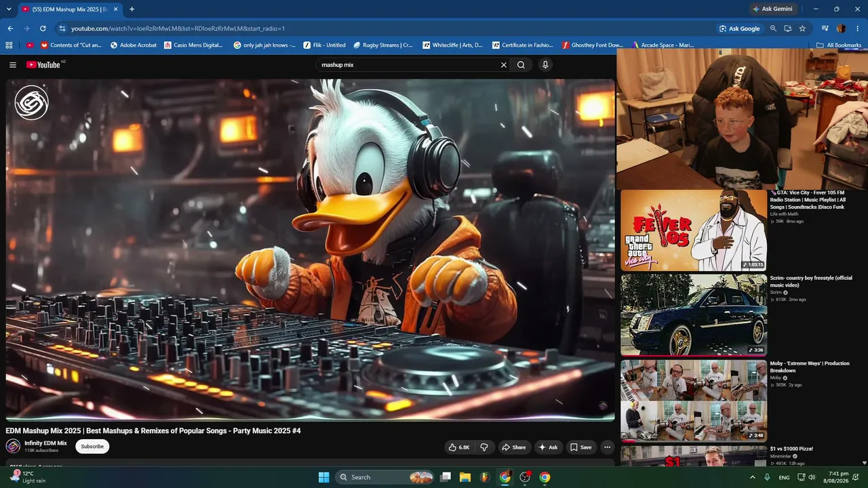Like the EDM Mashup Mix video
Image resolution: width=868 pixels, height=488 pixels.
pyautogui.click(x=459, y=447)
